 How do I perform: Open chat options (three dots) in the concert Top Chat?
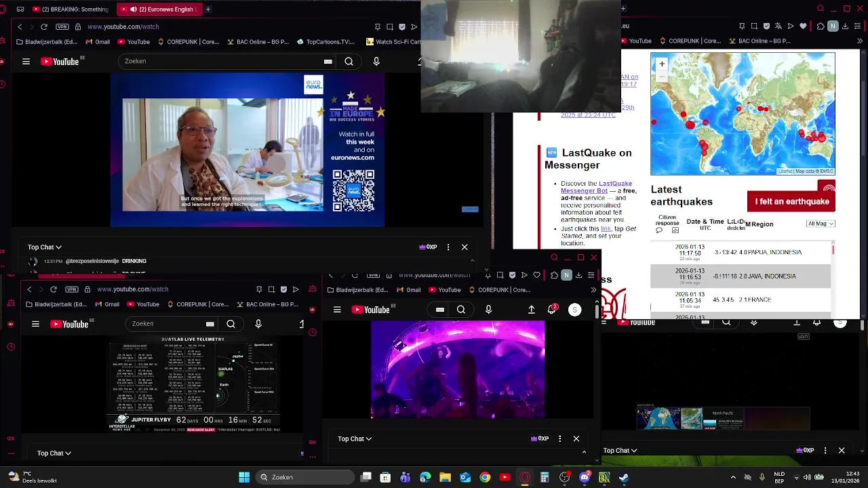(559, 439)
